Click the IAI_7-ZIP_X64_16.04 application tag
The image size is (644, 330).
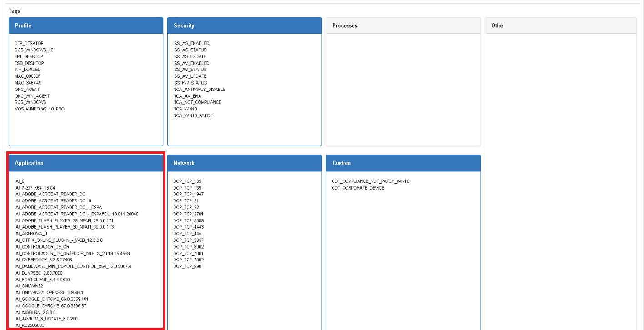point(35,188)
